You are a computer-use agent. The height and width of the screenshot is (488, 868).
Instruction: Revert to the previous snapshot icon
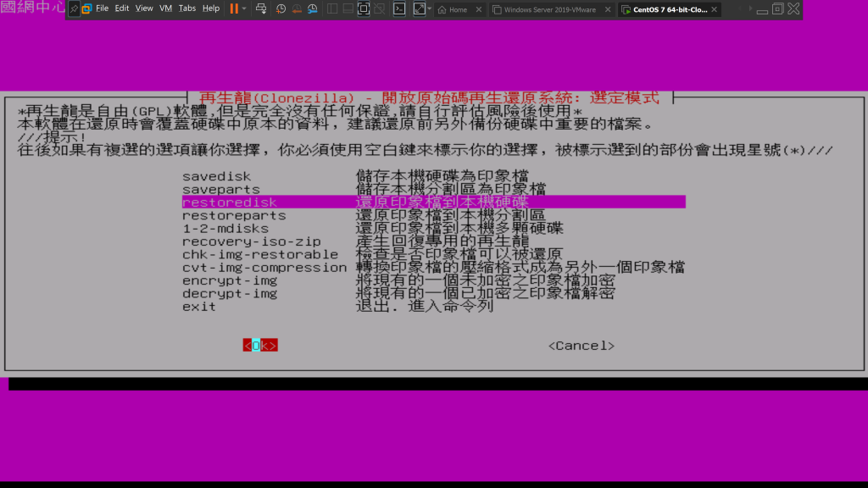(296, 8)
